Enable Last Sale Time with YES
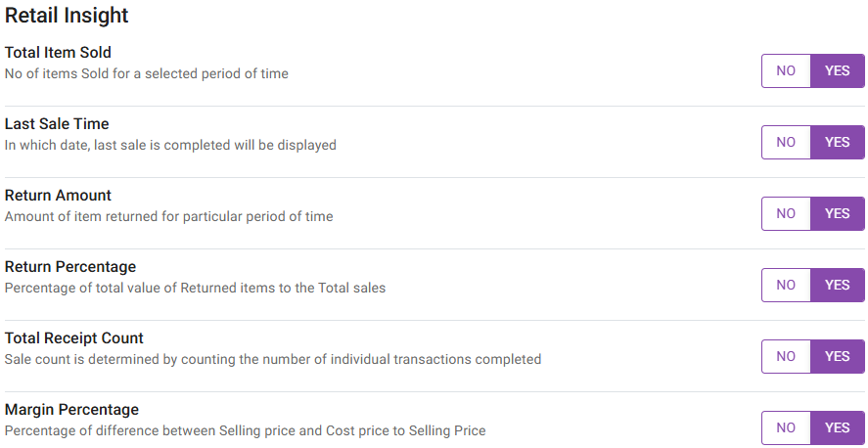This screenshot has height=448, width=868. [838, 142]
